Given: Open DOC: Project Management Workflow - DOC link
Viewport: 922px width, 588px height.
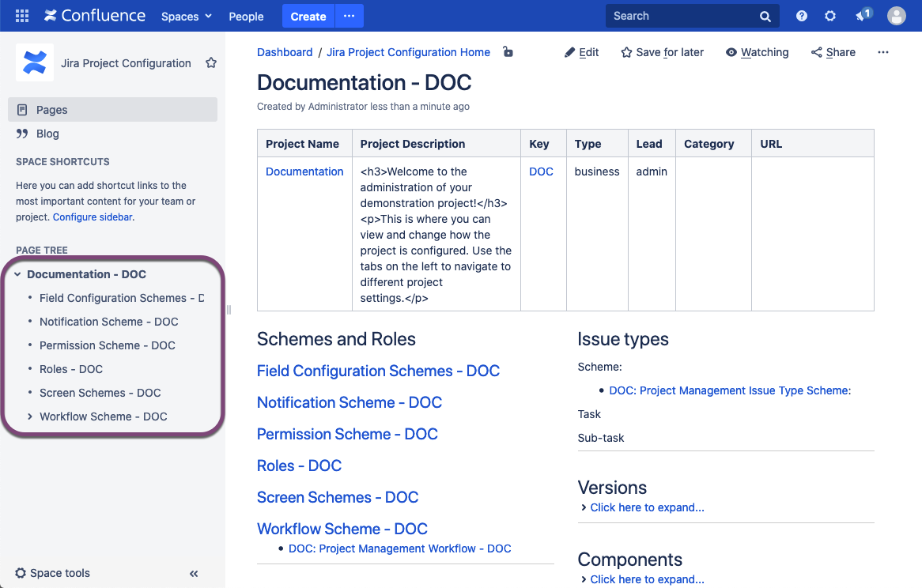Looking at the screenshot, I should point(400,548).
